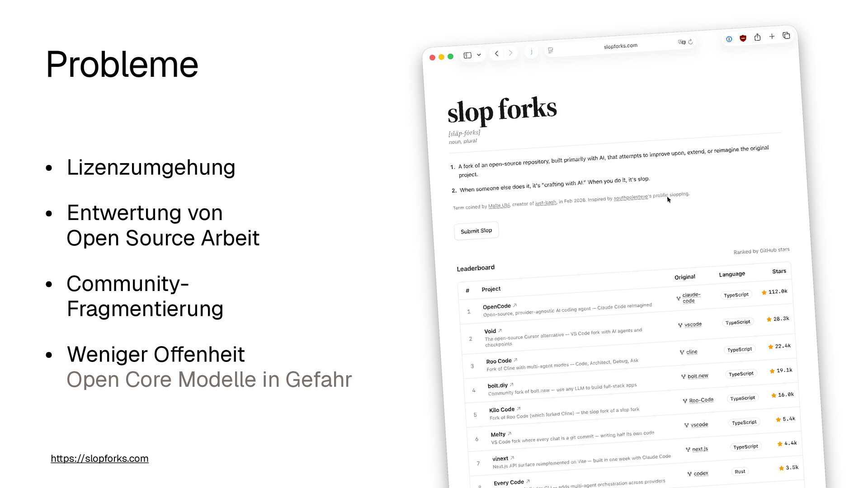Open the OpenCode project link

[x=497, y=306]
